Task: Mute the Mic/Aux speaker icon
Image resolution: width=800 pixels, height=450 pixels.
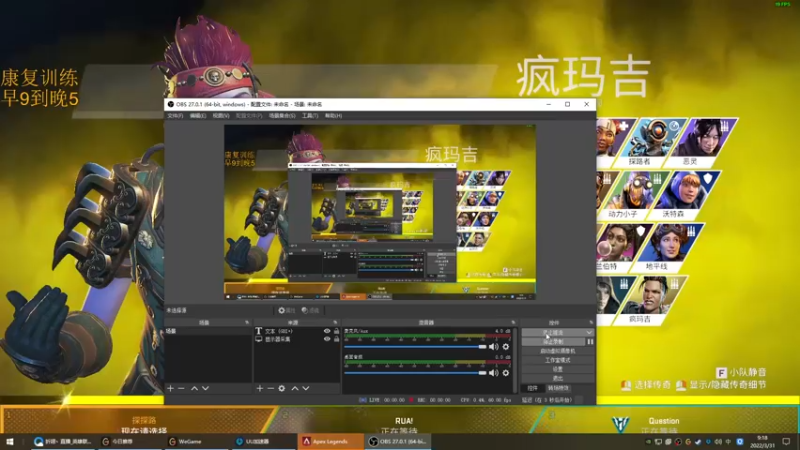Action: (493, 347)
